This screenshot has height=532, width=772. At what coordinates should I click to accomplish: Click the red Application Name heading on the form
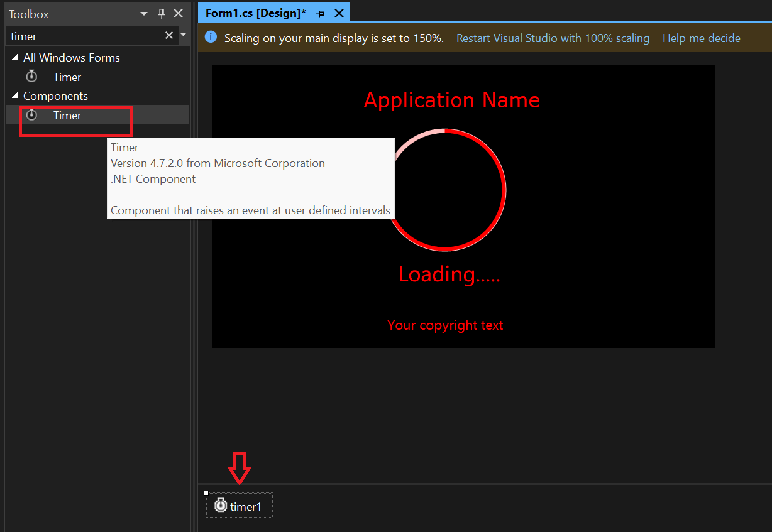tap(451, 100)
